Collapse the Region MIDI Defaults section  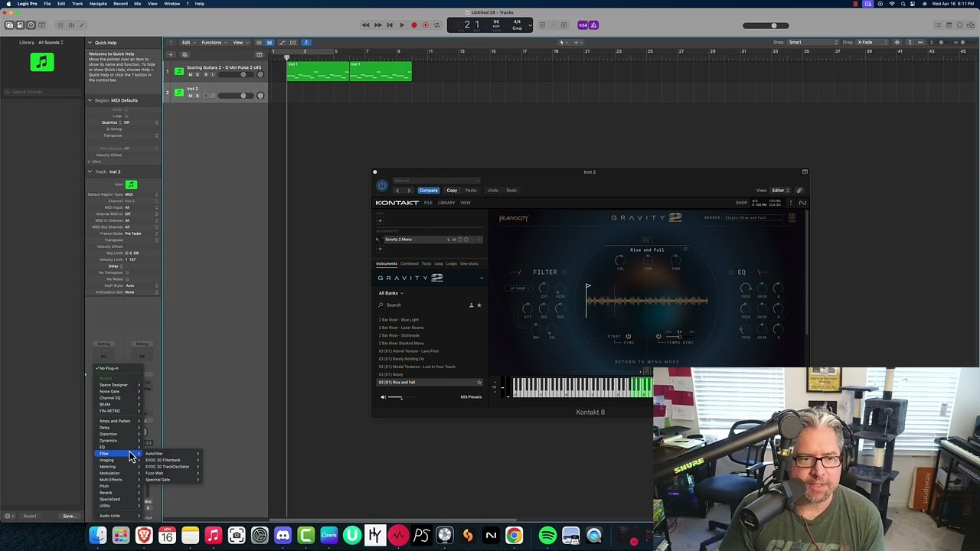tap(90, 100)
